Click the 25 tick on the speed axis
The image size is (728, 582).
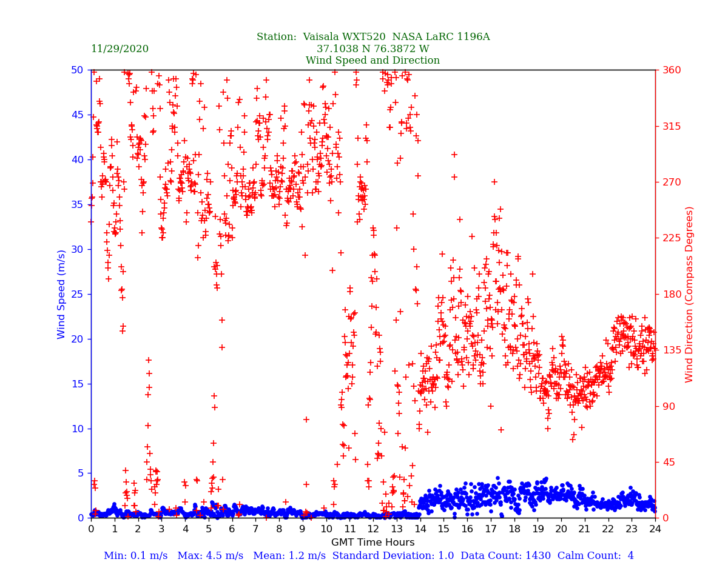click(x=77, y=294)
